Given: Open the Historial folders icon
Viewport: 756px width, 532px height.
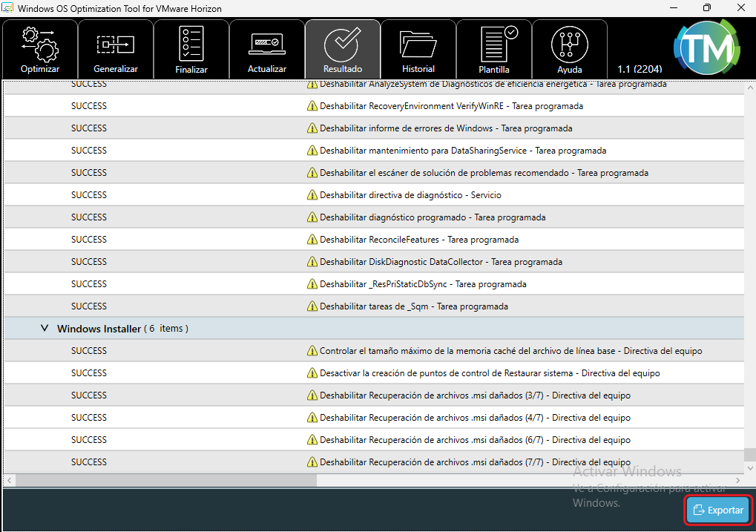Looking at the screenshot, I should pos(418,49).
